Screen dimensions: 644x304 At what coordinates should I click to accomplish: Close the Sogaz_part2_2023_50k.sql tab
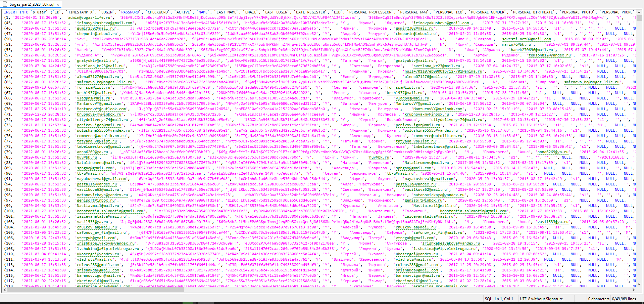[x=58, y=5]
